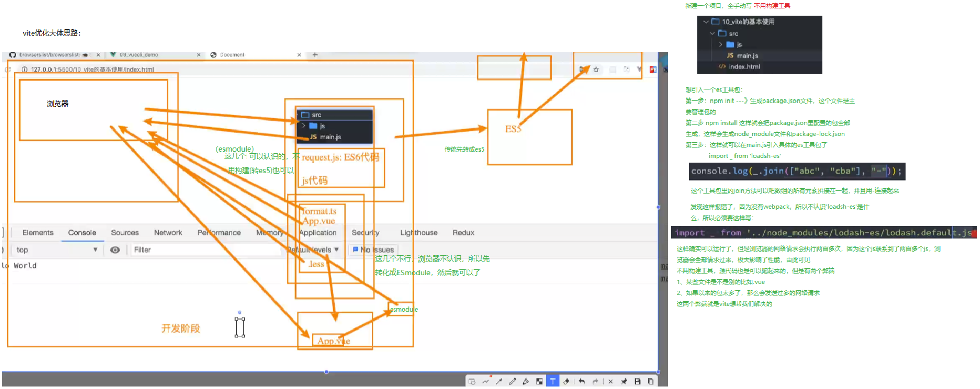This screenshot has width=980, height=389.
Task: Select the pencil drawing tool
Action: click(x=512, y=382)
